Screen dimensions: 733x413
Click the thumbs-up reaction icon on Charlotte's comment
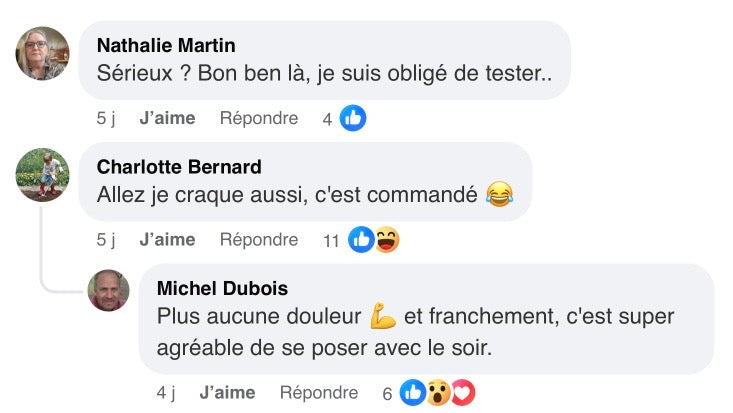pyautogui.click(x=362, y=239)
